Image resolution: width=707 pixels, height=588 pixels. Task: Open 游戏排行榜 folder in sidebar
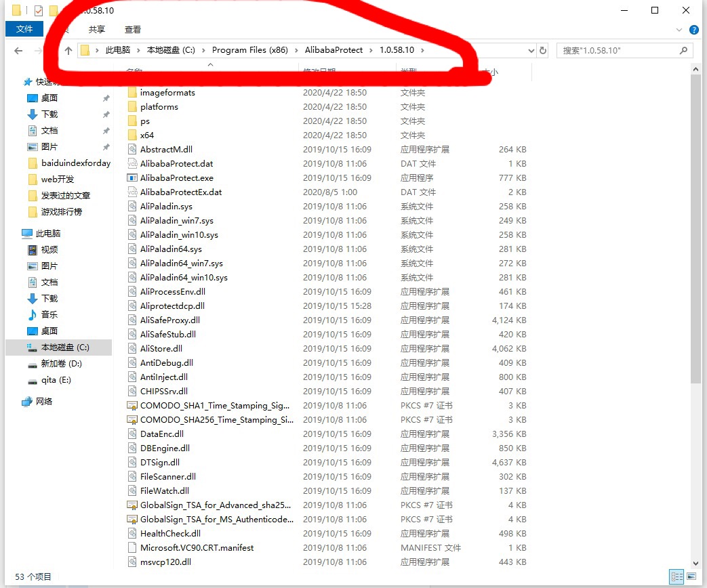pos(61,211)
